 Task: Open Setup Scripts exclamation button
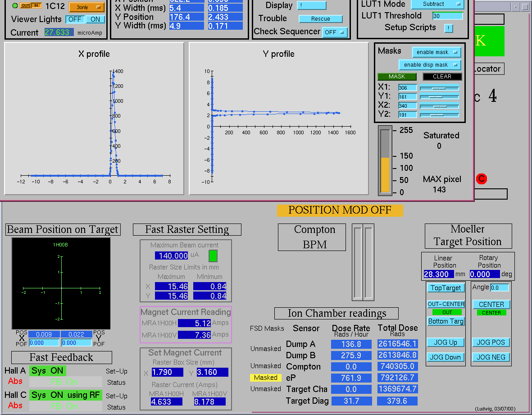pos(448,28)
